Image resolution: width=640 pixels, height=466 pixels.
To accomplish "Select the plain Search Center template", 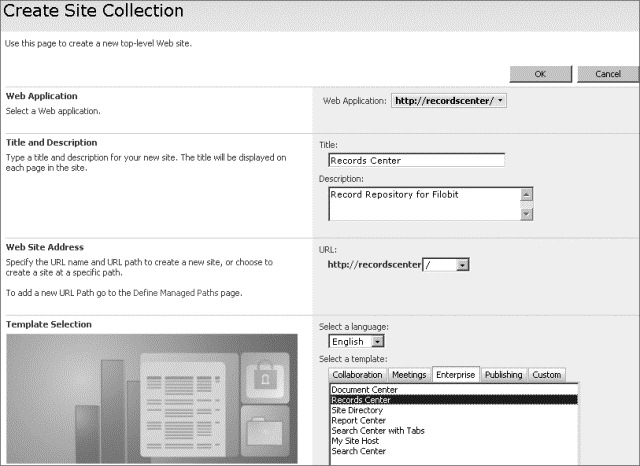I will click(454, 451).
